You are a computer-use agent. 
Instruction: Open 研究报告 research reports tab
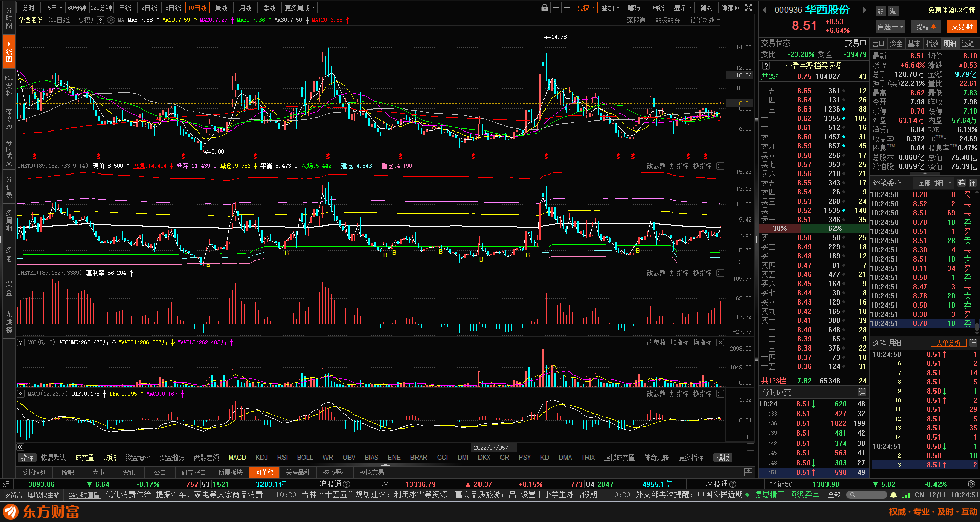[x=193, y=472]
